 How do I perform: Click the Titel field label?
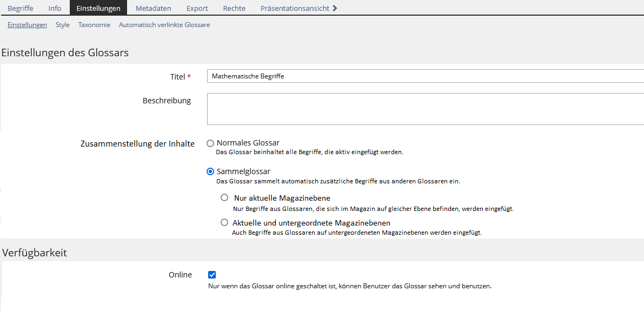coord(177,77)
